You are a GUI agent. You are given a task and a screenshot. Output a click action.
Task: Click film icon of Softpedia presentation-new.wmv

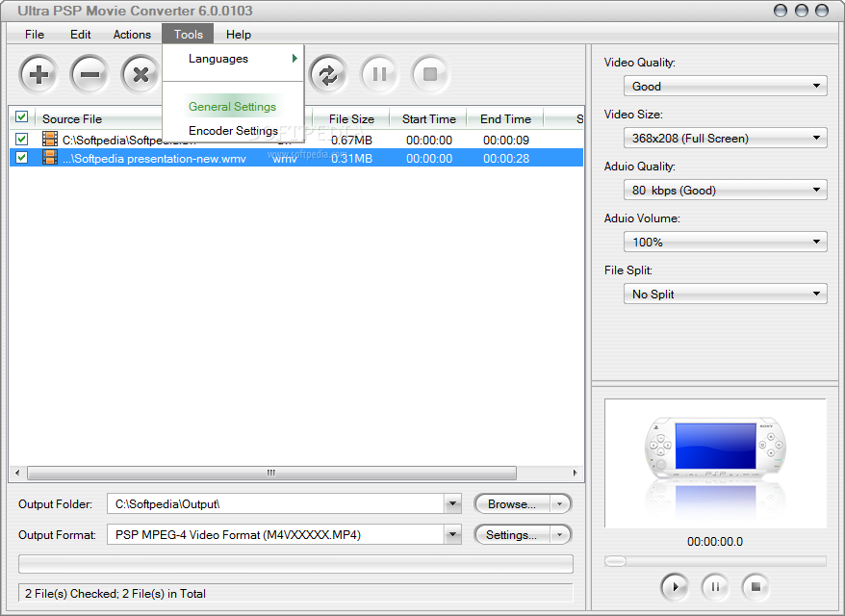click(x=50, y=157)
